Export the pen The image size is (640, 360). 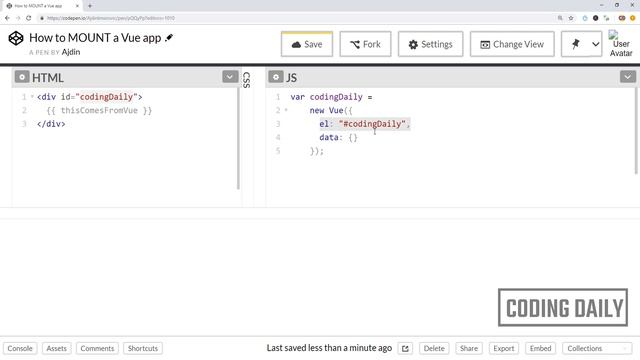pos(504,348)
